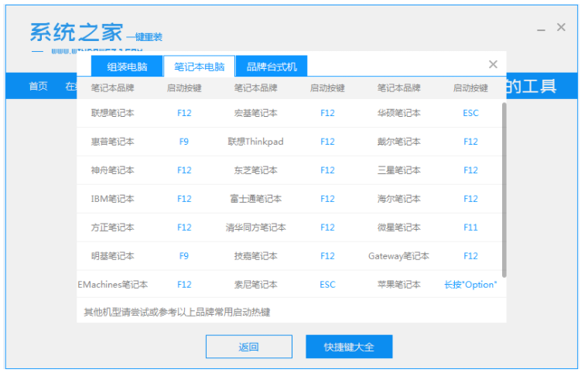588x373 pixels.
Task: Switch to the 组装电脑 tab
Action: [127, 66]
